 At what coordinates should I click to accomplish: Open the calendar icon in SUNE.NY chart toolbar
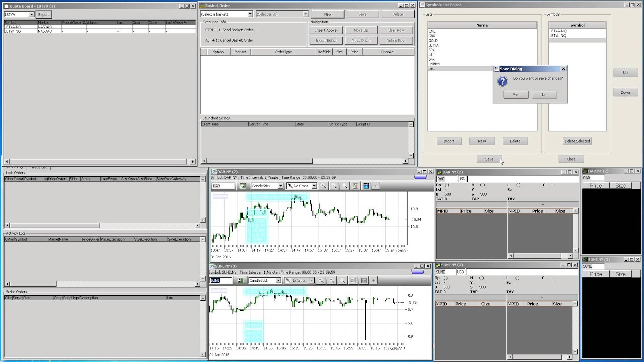pyautogui.click(x=364, y=280)
